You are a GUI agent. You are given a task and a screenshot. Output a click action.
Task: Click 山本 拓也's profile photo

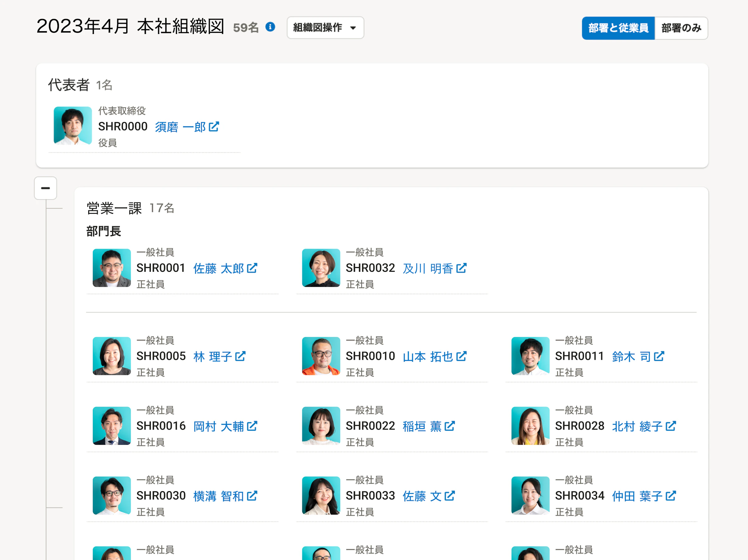pyautogui.click(x=321, y=356)
